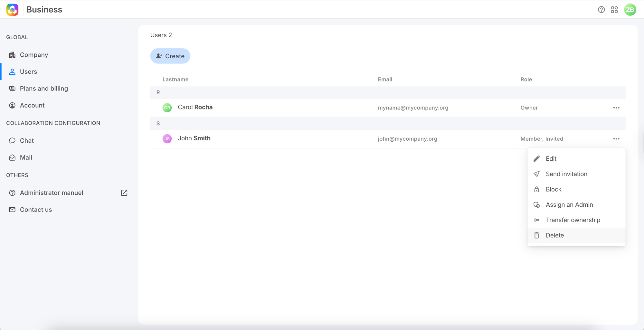Click the Create user button

click(170, 56)
